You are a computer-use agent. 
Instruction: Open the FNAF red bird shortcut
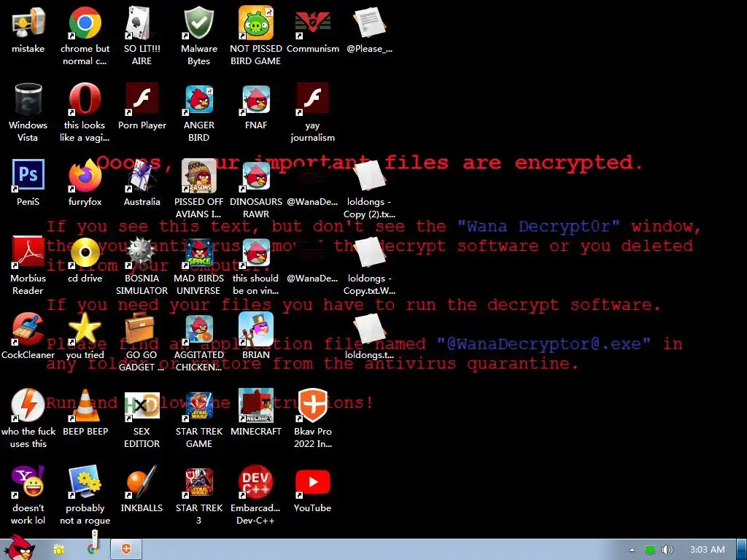pyautogui.click(x=256, y=100)
